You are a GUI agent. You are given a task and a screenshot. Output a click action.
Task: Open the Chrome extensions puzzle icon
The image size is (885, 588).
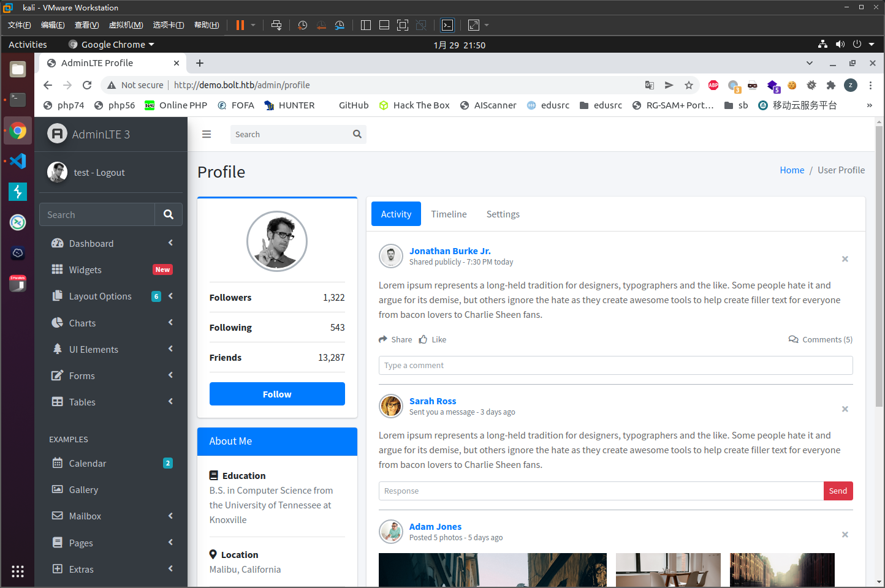(831, 85)
